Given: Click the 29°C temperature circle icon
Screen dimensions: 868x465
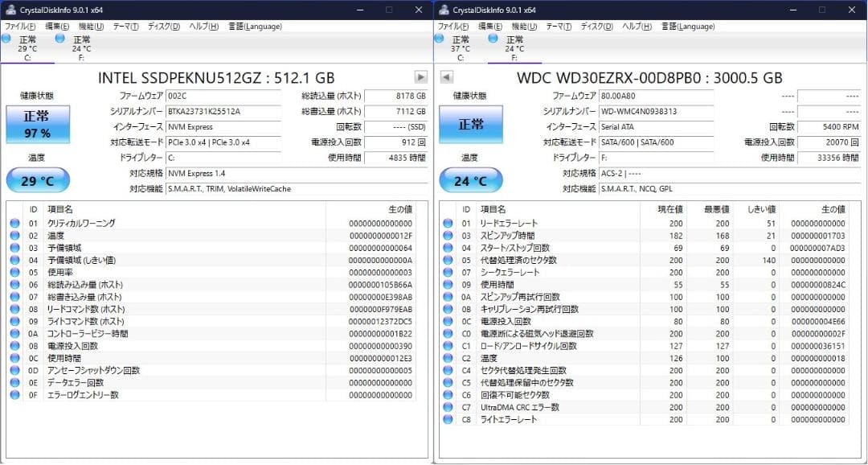Looking at the screenshot, I should point(37,179).
